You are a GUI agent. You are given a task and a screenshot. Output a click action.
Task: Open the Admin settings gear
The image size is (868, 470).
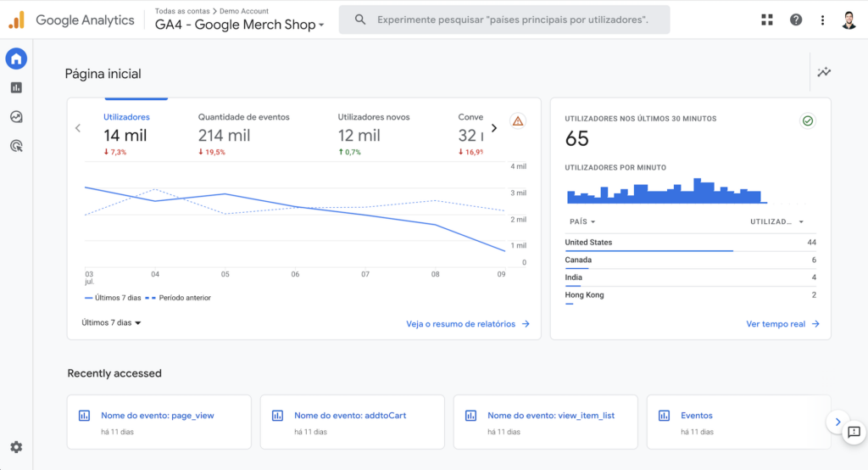pyautogui.click(x=16, y=447)
